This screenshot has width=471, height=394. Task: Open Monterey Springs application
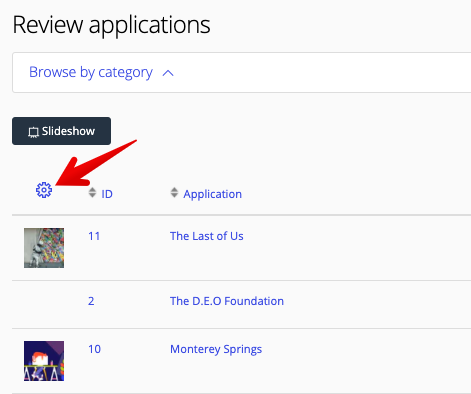pos(216,349)
